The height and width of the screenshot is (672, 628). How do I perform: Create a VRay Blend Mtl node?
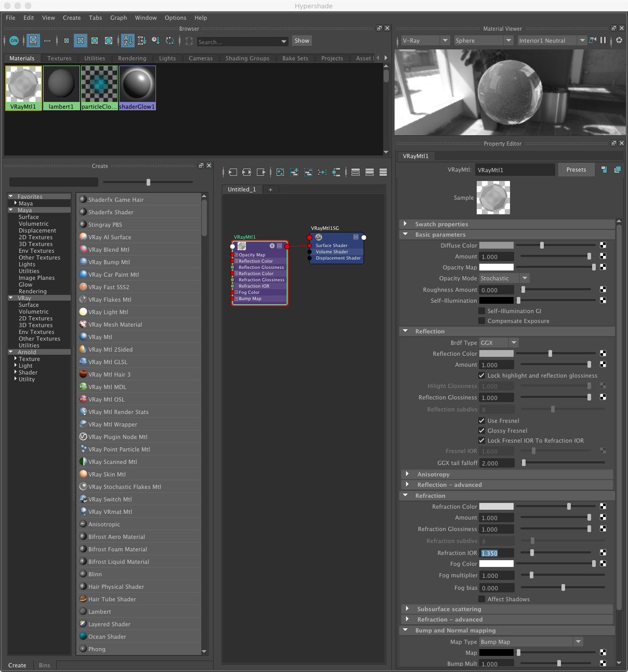[x=139, y=250]
